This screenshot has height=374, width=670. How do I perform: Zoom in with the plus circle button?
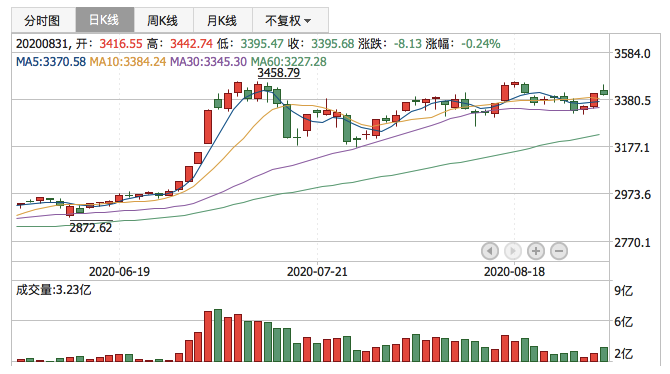(535, 251)
